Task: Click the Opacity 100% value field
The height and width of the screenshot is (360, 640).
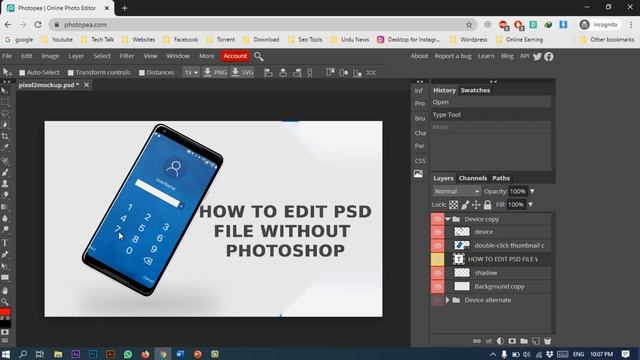Action: (x=518, y=191)
